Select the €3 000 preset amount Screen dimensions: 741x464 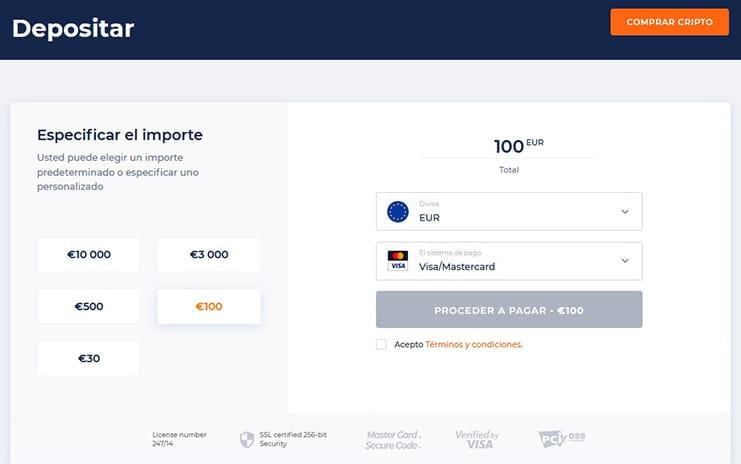point(209,255)
